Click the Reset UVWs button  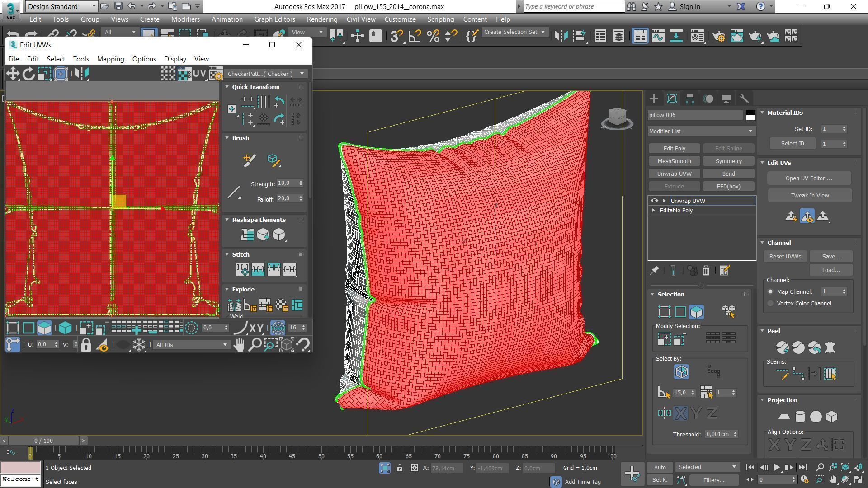(x=785, y=257)
